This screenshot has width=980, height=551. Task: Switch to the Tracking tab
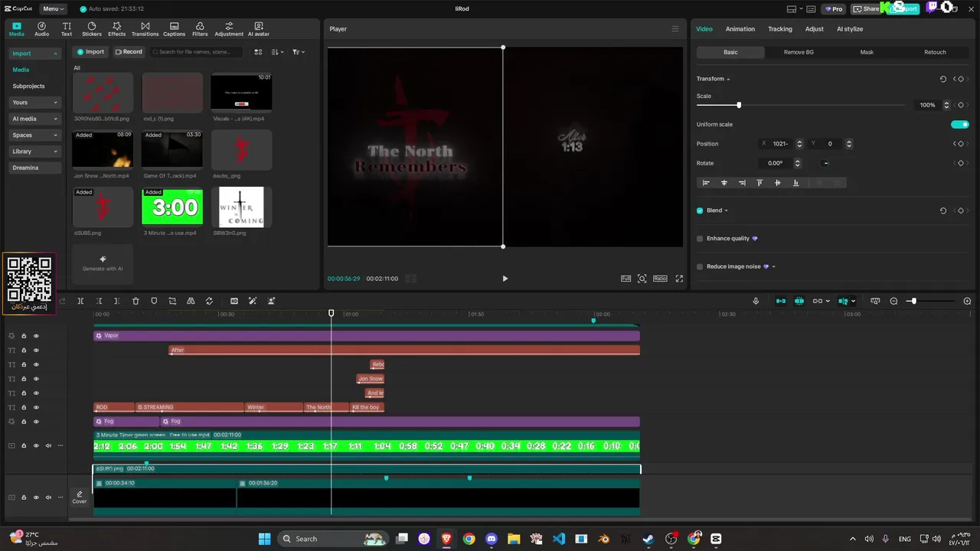[x=780, y=29]
